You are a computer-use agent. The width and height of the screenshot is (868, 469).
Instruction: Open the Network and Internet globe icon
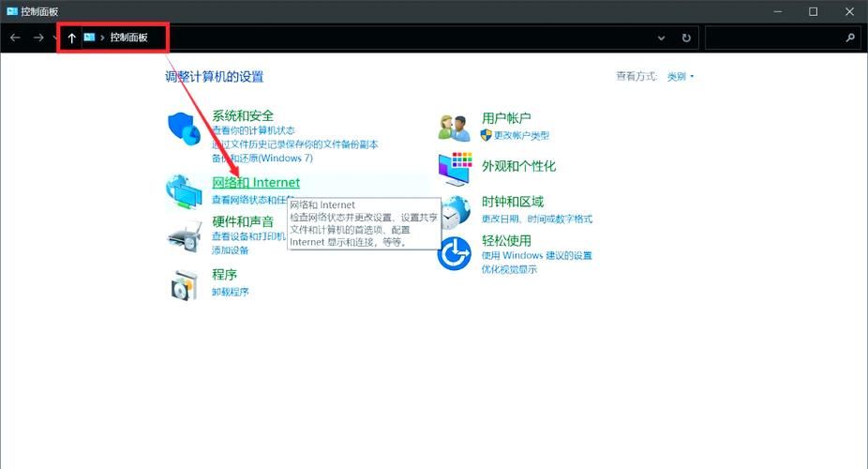click(185, 191)
